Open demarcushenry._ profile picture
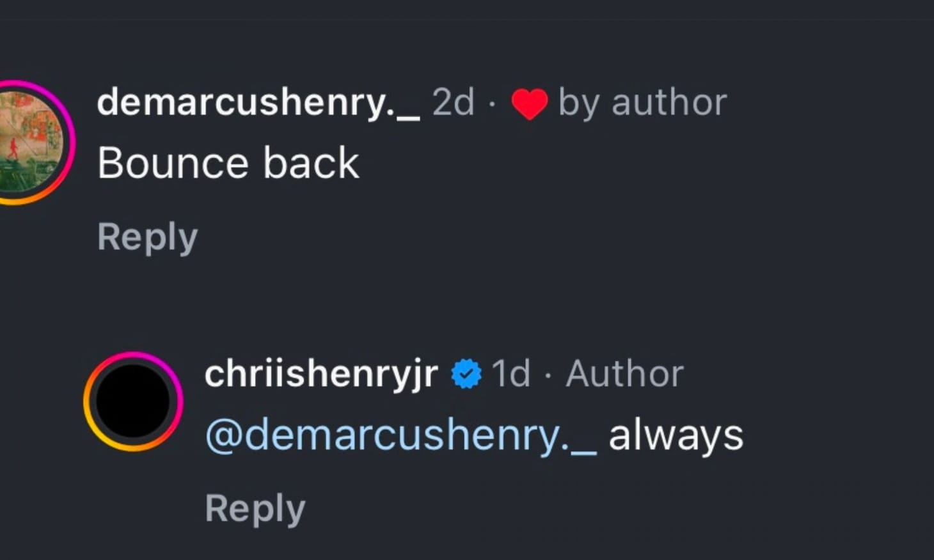This screenshot has width=934, height=560. click(x=29, y=142)
